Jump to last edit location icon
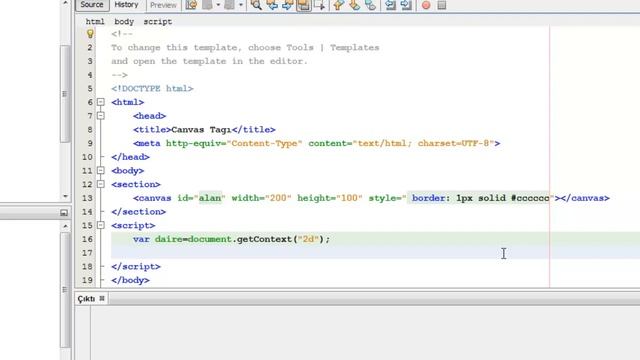Viewport: 640px width, 360px height. 191,5
